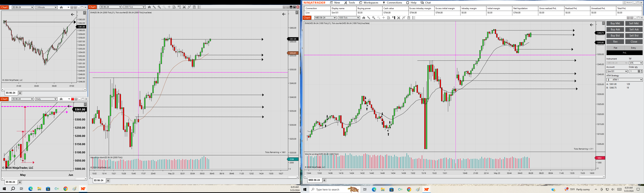Open drawing tools in MES 1000 Tick chart
Screen dimensions: 644x193
(x=369, y=18)
